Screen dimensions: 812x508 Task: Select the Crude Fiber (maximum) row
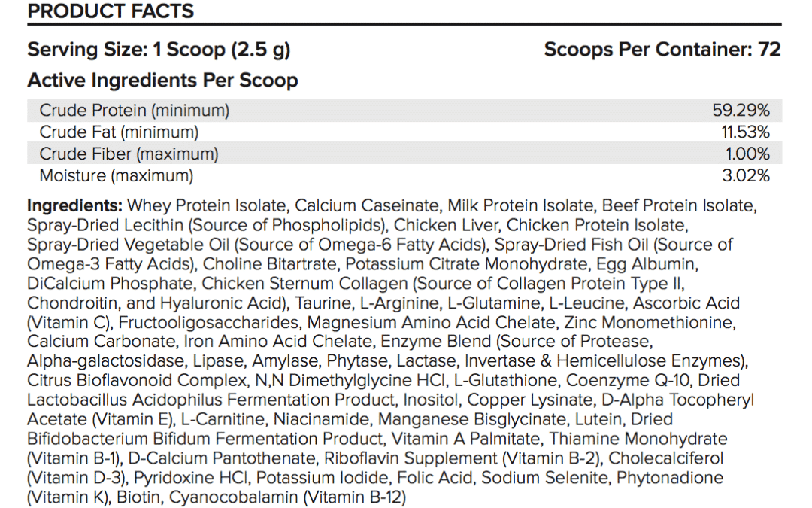click(x=404, y=154)
